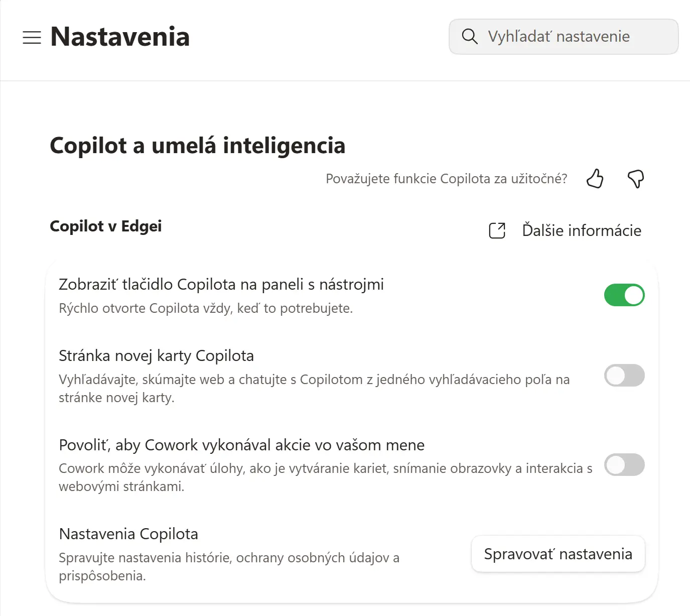Click the Stránka novej karty Copilota label
Image resolution: width=690 pixels, height=616 pixels.
click(x=156, y=355)
